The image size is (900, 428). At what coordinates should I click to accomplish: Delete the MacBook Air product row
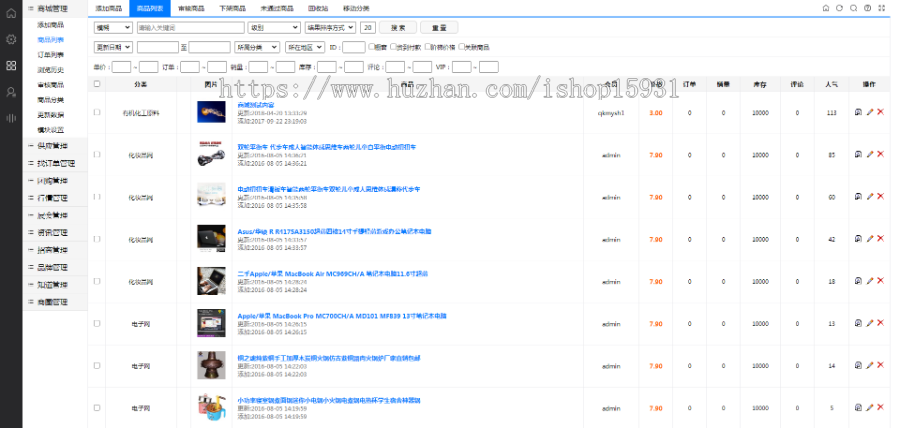tap(880, 281)
